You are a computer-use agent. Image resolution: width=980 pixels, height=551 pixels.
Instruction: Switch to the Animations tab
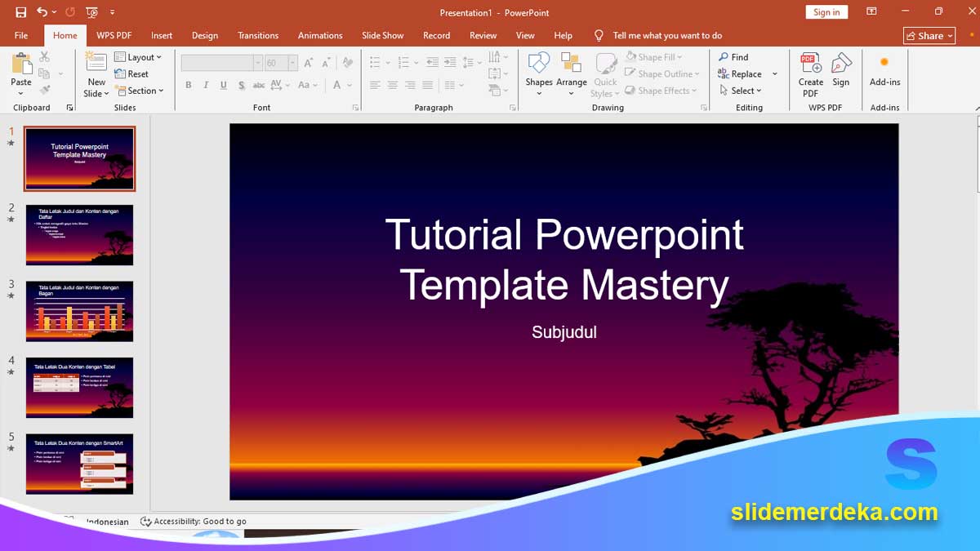tap(320, 35)
